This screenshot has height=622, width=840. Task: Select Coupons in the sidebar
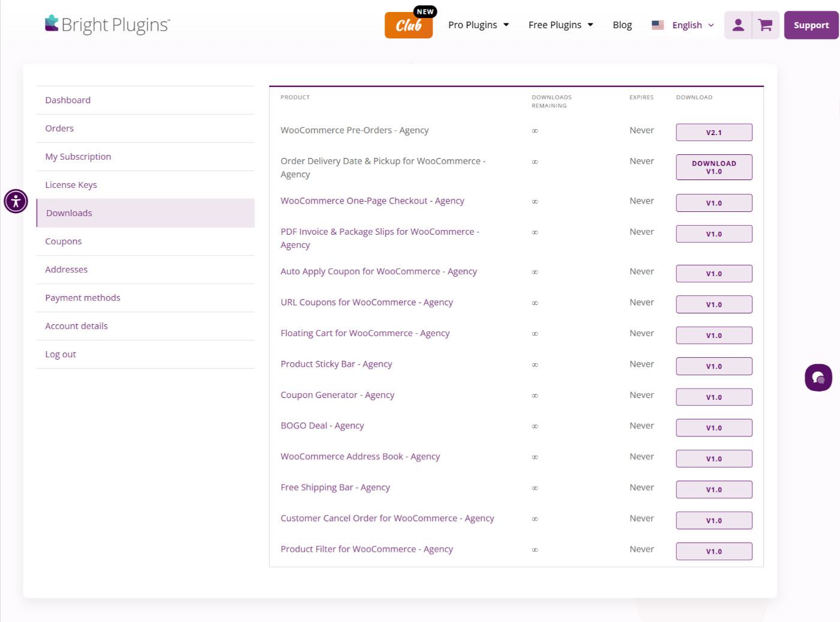63,241
